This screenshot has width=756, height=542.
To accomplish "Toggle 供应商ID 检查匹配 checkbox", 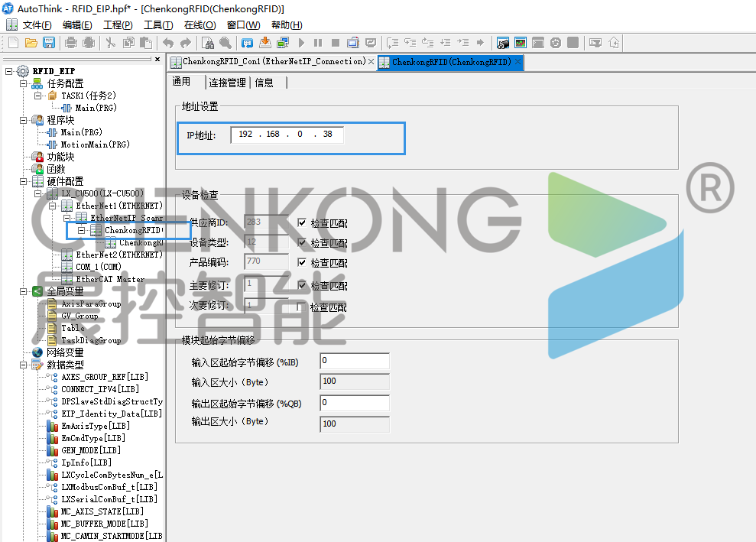I will point(302,222).
